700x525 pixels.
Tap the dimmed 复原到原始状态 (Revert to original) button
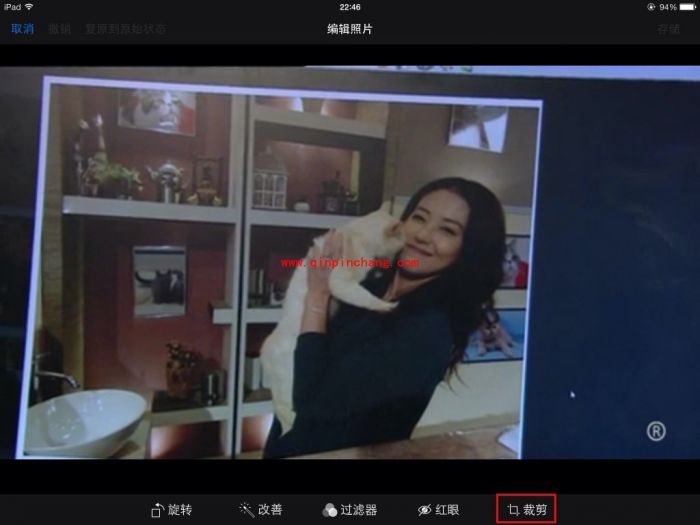coord(126,29)
